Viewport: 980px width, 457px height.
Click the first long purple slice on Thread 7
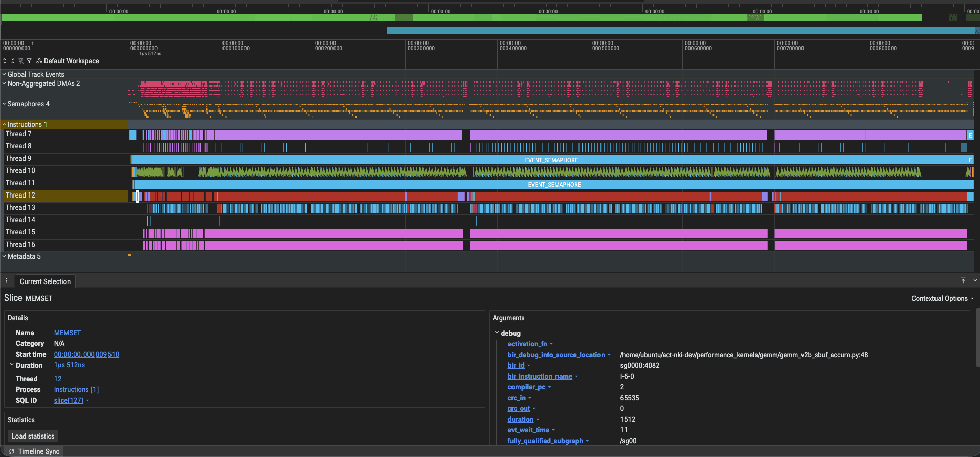[338, 135]
